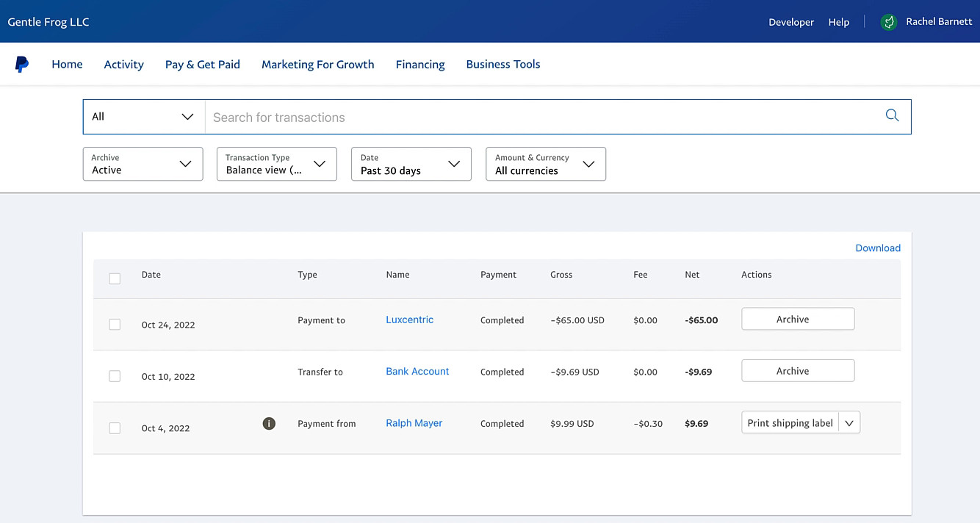Open the Ralph Mayer name link
Viewport: 980px width, 523px height.
414,423
